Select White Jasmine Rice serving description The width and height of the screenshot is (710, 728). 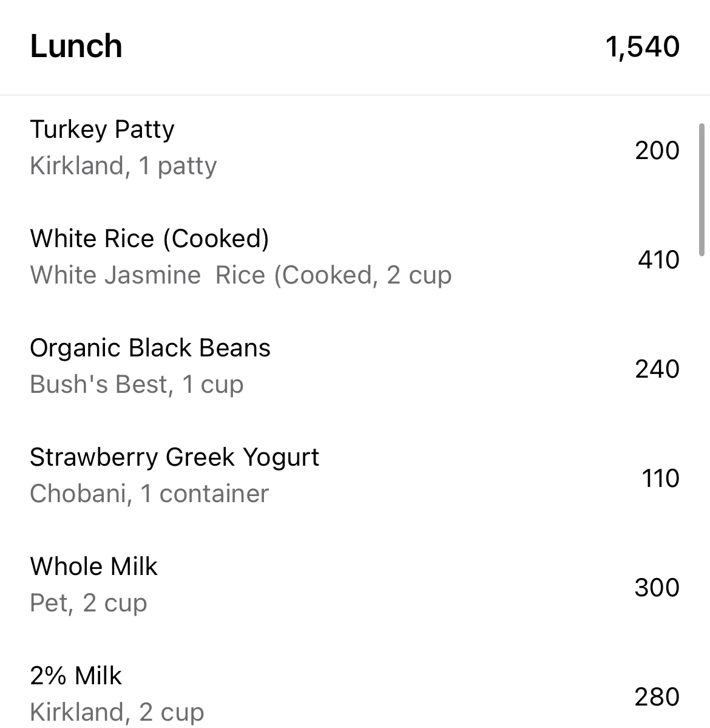click(x=241, y=275)
